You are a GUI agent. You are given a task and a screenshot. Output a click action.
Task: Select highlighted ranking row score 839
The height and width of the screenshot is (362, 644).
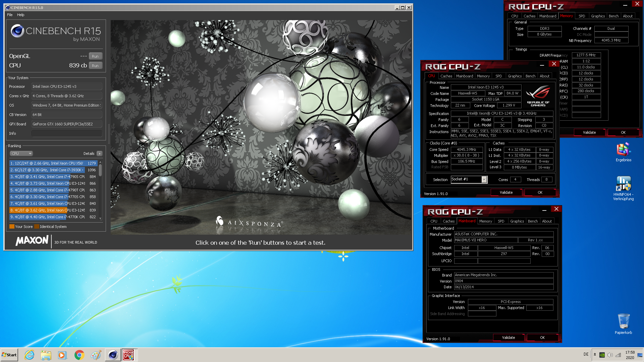(x=53, y=210)
